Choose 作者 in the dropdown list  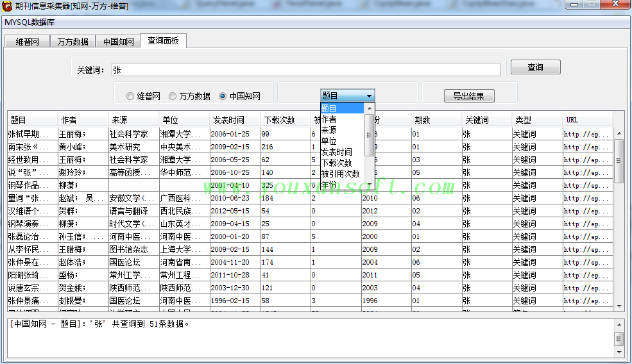pyautogui.click(x=342, y=119)
